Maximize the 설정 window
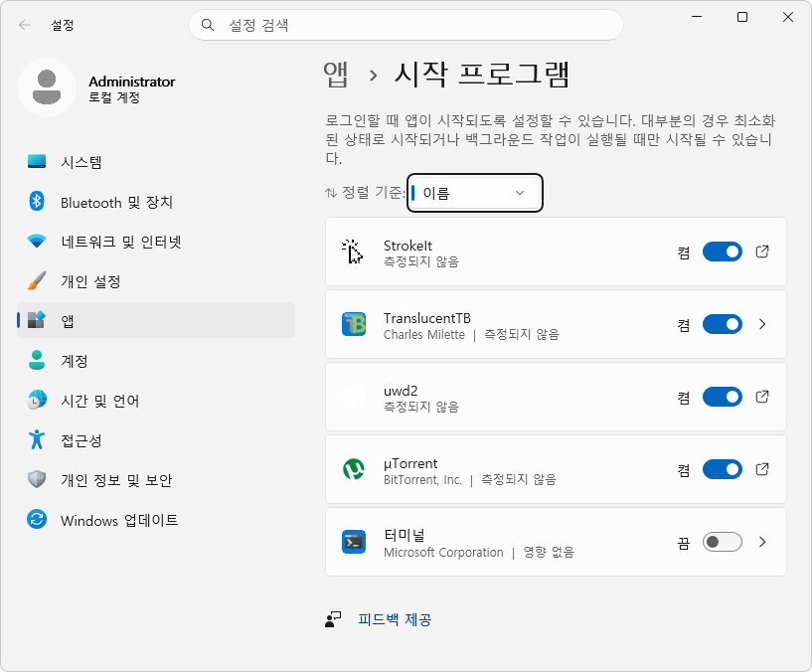The image size is (812, 672). click(x=742, y=17)
